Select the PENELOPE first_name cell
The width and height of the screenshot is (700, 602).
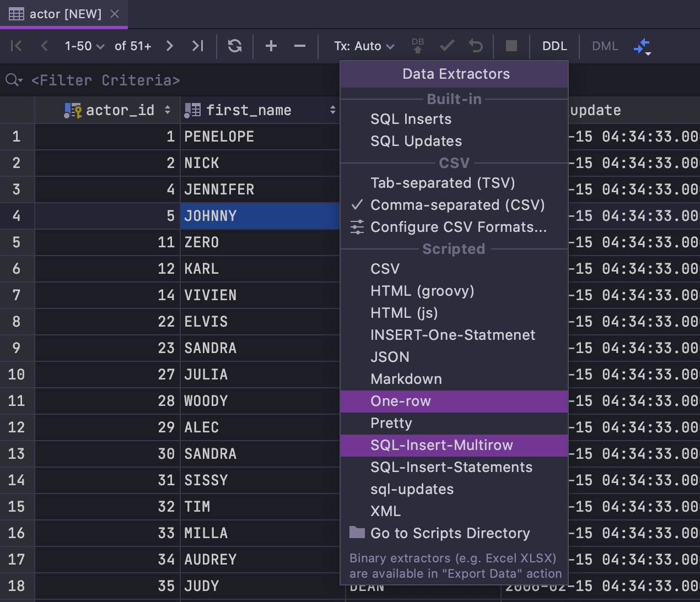coord(260,137)
